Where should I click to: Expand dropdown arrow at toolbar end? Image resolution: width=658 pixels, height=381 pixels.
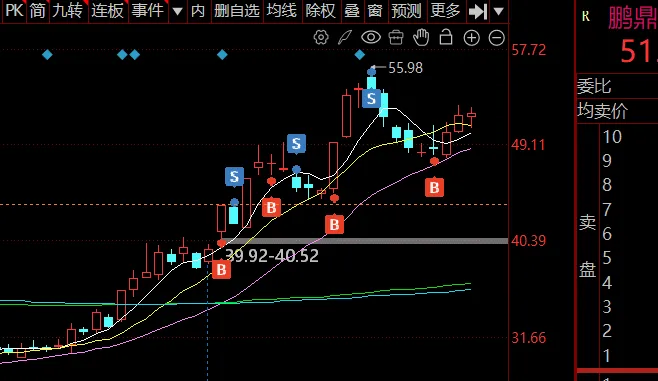(498, 11)
